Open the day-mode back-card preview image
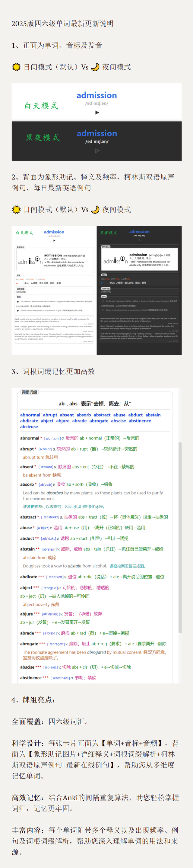The image size is (193, 868). 54,291
